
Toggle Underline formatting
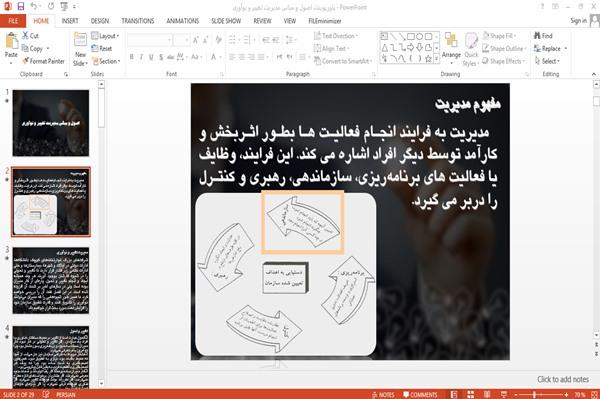click(x=151, y=57)
